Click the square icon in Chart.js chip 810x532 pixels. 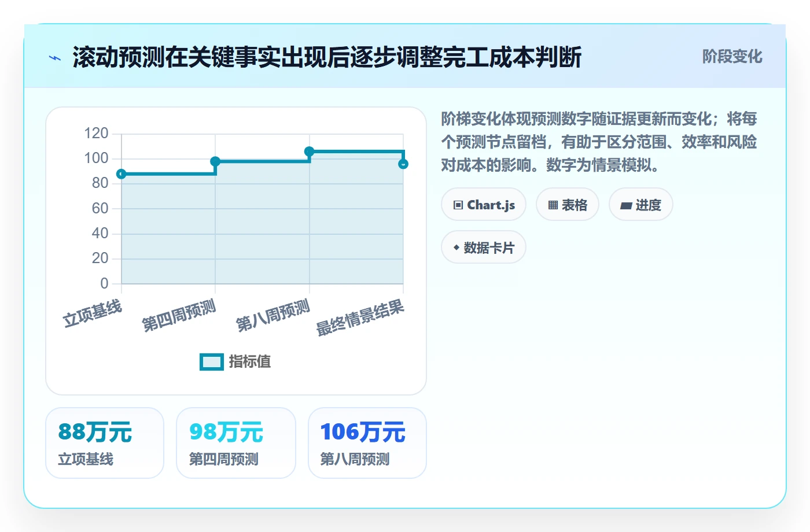click(x=458, y=205)
